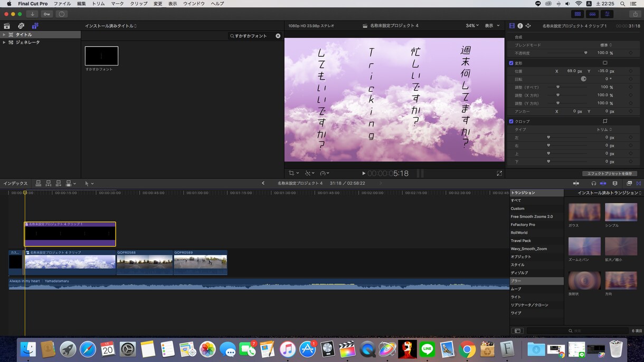Screen dimensions: 644x362
Task: Open the ウインドウ menu
Action: pyautogui.click(x=194, y=4)
